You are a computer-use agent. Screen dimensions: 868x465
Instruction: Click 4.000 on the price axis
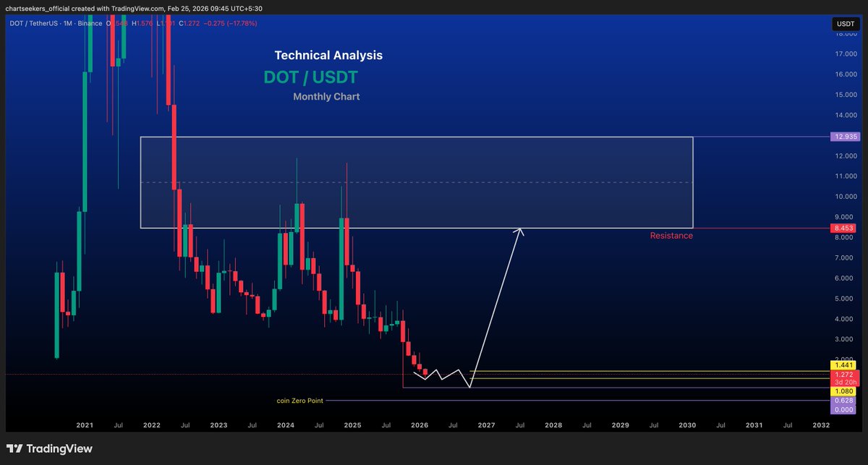coord(846,318)
